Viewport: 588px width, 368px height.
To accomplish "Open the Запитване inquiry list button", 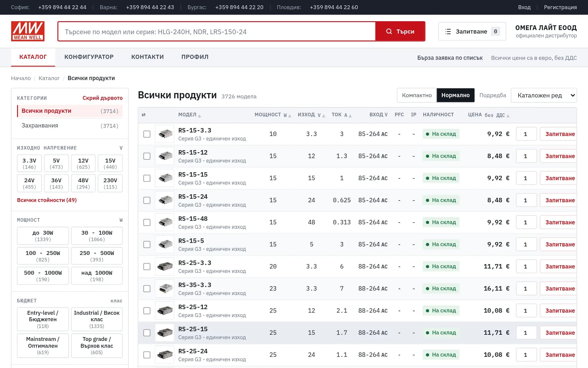I will (472, 32).
